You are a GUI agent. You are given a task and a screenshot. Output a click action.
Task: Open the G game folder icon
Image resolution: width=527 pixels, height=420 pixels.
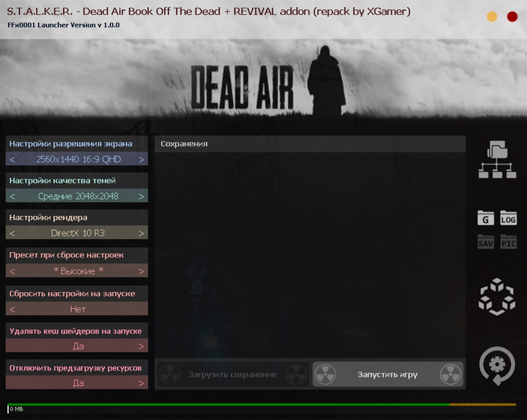485,218
